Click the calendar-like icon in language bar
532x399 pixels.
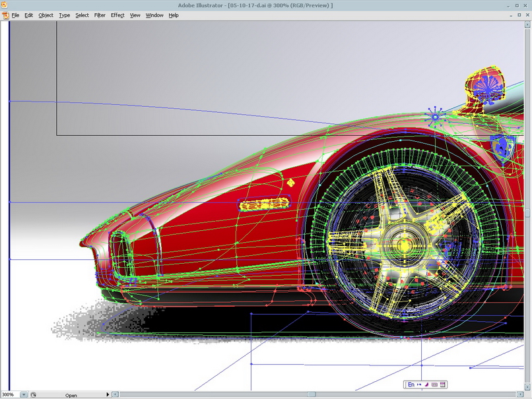(x=442, y=384)
